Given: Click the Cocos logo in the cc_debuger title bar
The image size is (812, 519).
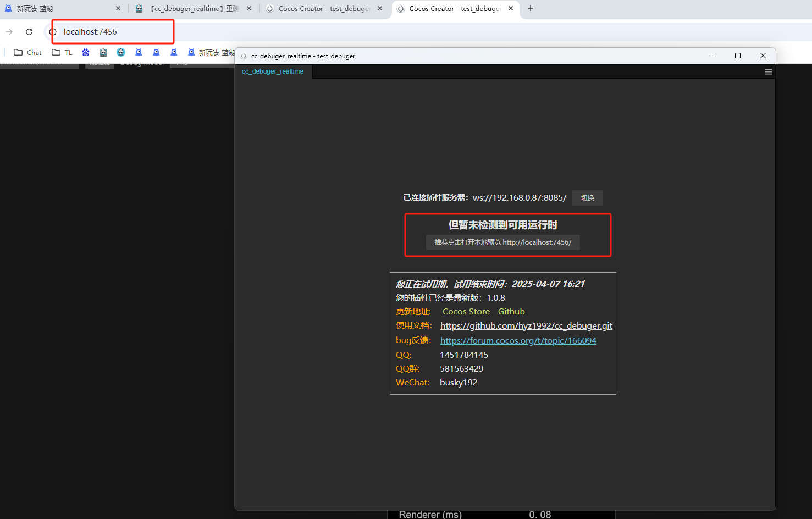Looking at the screenshot, I should [243, 56].
